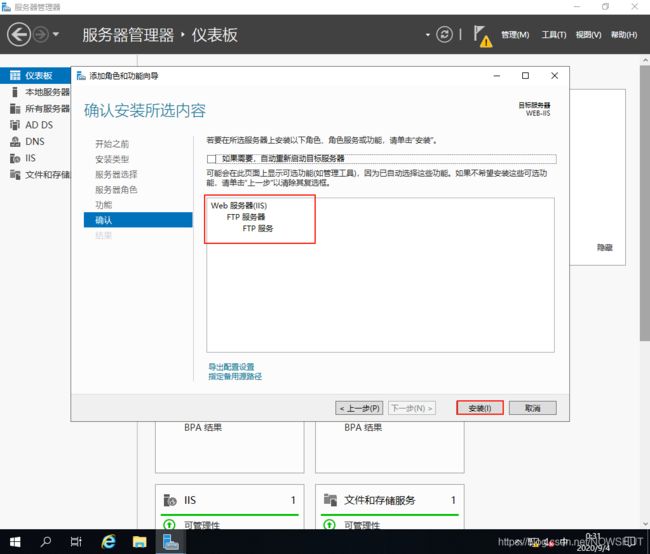650x554 pixels.
Task: Open the small dropdown arrow before refresh
Action: [x=428, y=35]
